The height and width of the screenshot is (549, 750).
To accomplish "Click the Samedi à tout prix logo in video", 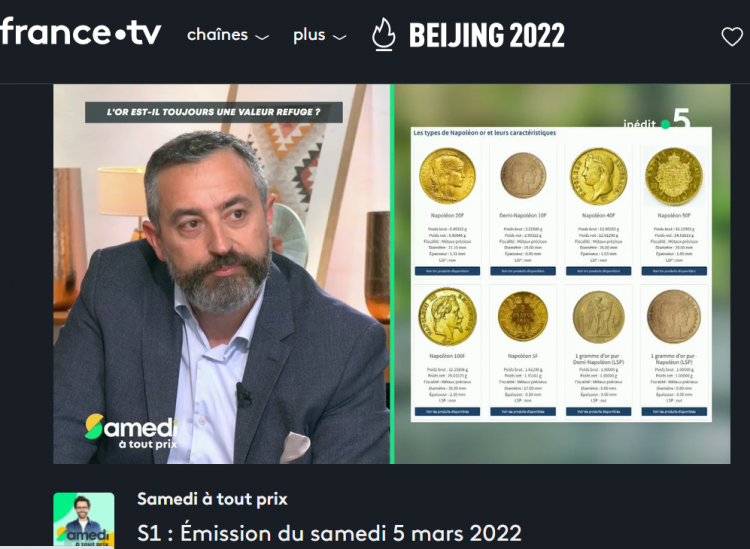I will coord(131,431).
